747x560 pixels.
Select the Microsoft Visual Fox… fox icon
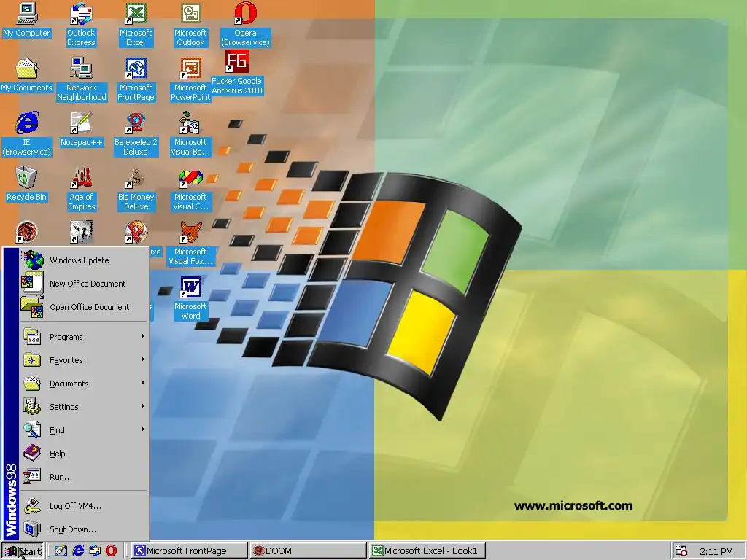pos(190,233)
